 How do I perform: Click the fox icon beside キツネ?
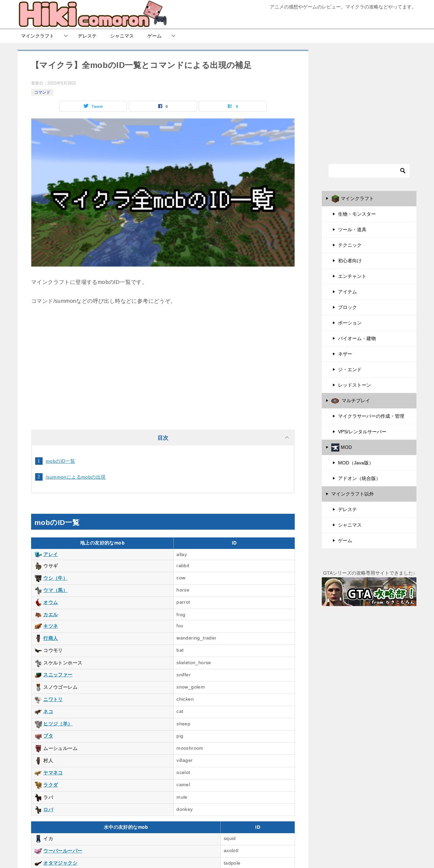pos(38,626)
